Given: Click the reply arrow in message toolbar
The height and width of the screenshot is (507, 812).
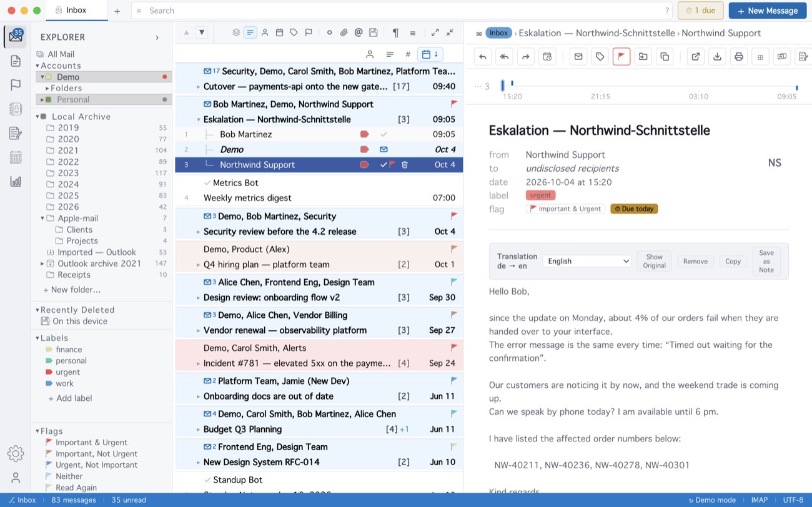Looking at the screenshot, I should (x=483, y=57).
